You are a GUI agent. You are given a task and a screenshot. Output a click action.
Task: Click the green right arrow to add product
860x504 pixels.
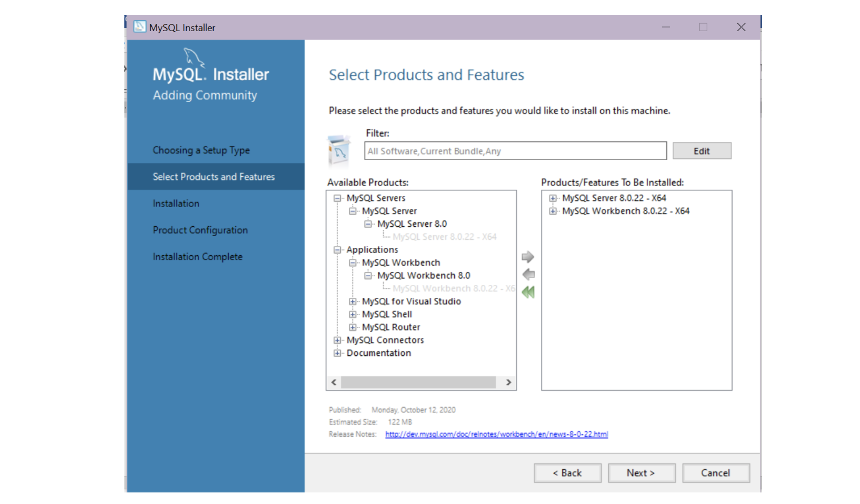(x=528, y=257)
